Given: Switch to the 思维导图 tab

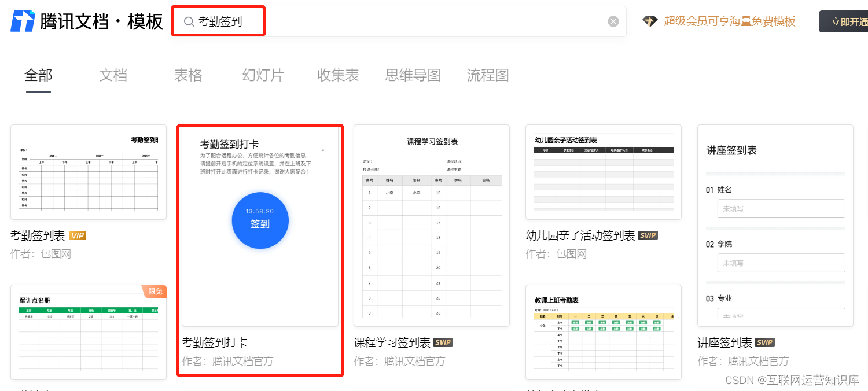Looking at the screenshot, I should coord(413,75).
